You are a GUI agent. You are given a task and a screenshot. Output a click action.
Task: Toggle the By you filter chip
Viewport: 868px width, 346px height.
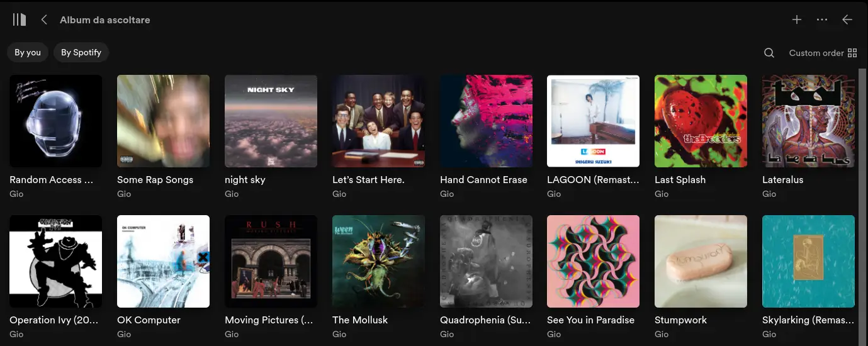coord(28,52)
